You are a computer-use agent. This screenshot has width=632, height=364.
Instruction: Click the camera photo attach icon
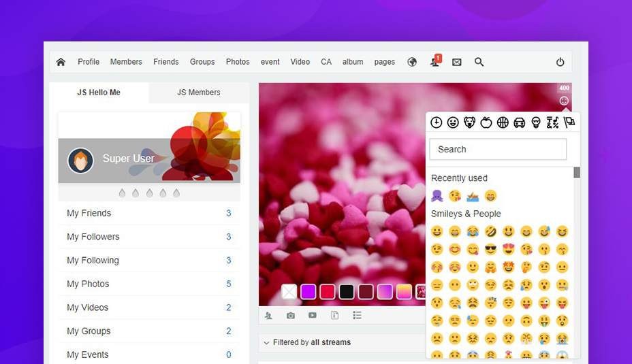(x=290, y=315)
